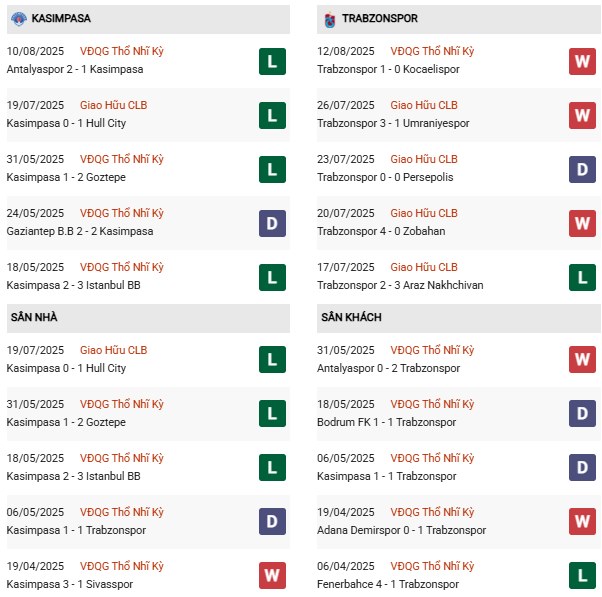602x597 pixels.
Task: Click the D badge for Gaziantep B.B 2 - 2 Kasimpasa
Action: pos(271,223)
